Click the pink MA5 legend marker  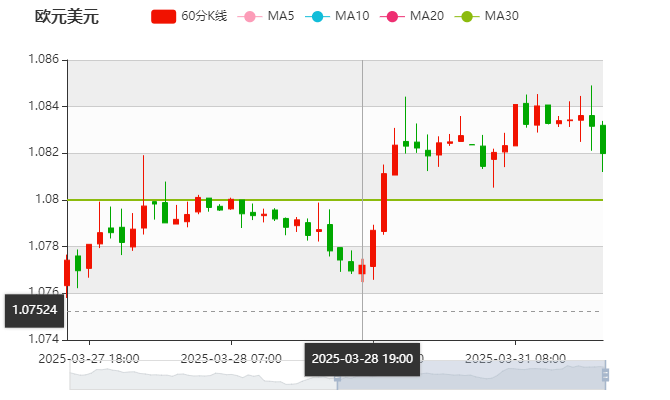pyautogui.click(x=249, y=17)
